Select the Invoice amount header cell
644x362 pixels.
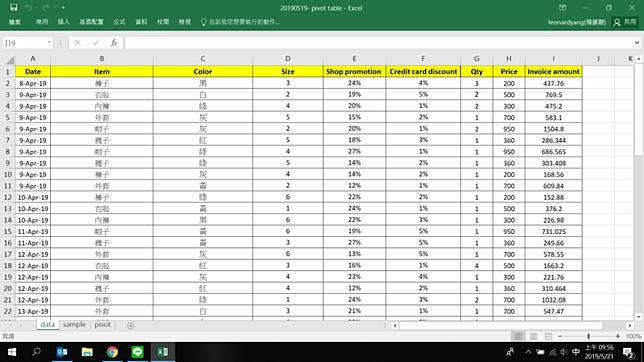click(553, 71)
